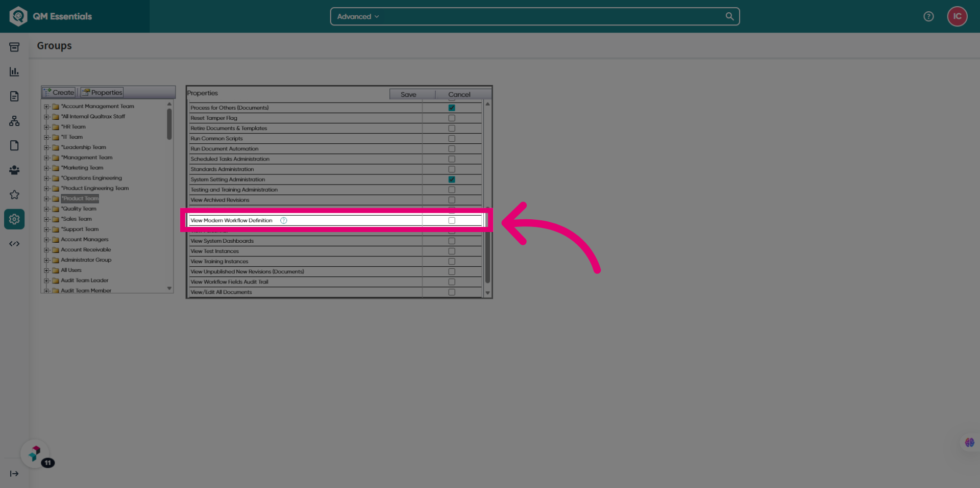This screenshot has width=980, height=488.
Task: Cancel the properties changes
Action: tap(459, 94)
